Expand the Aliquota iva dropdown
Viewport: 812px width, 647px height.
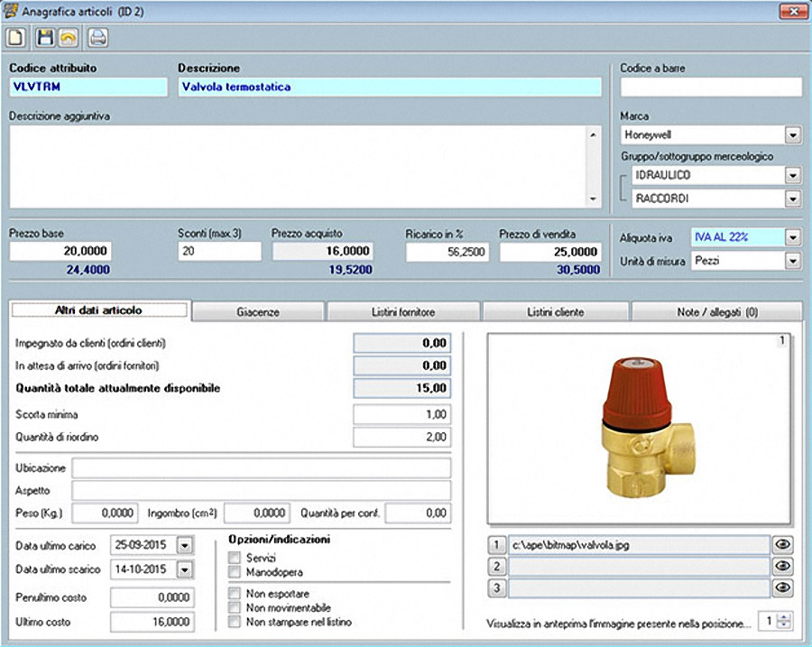(x=792, y=237)
